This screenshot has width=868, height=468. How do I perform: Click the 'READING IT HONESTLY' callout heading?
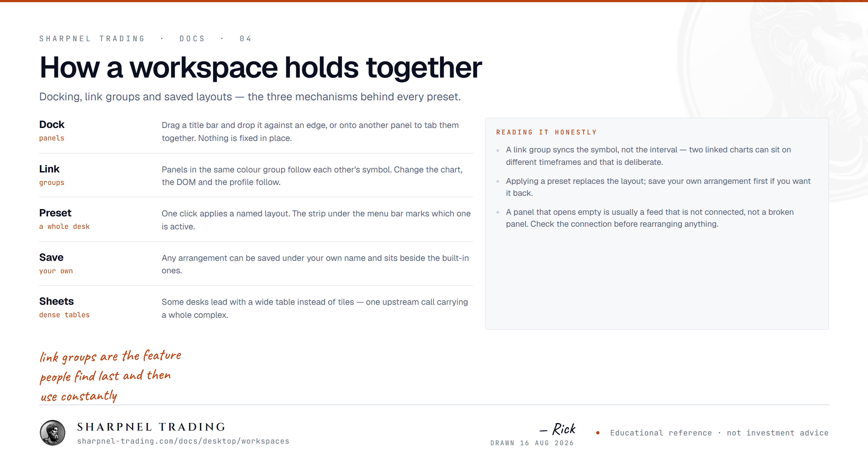(x=546, y=132)
